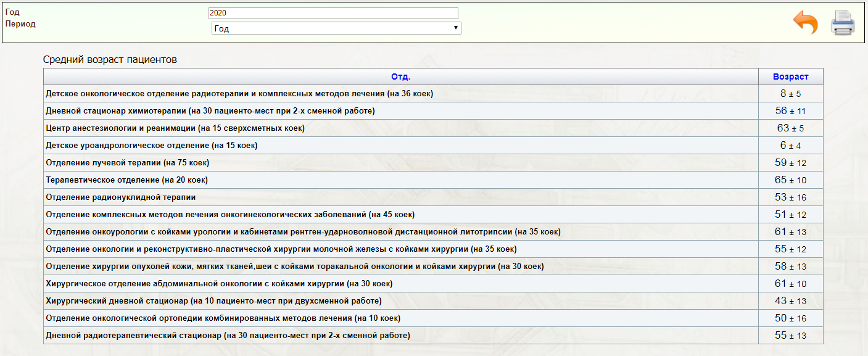The width and height of the screenshot is (868, 356).
Task: Select the Отделение лучевой терапии row
Action: point(433,163)
